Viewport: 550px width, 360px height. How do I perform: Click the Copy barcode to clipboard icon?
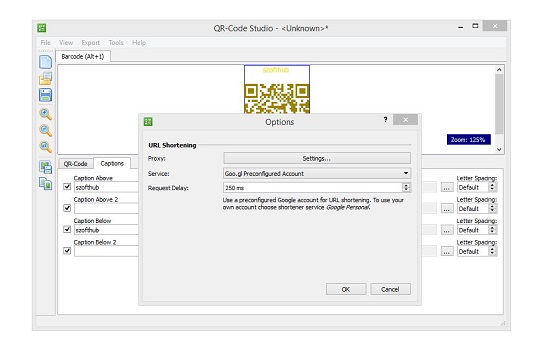(45, 184)
